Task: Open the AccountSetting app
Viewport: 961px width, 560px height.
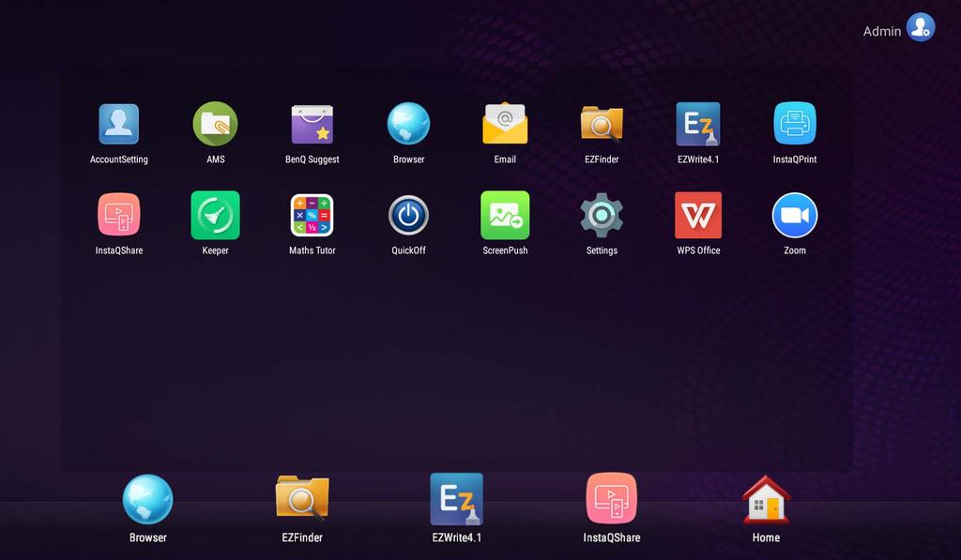Action: click(119, 124)
